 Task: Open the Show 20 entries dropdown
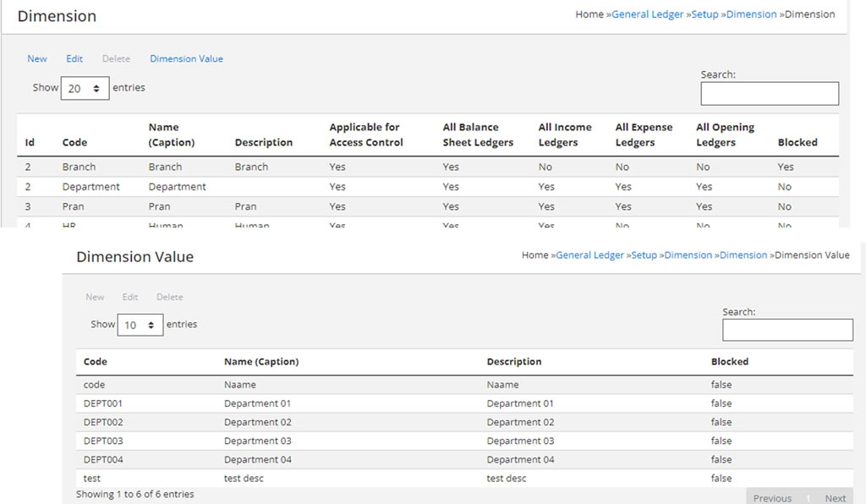click(85, 88)
